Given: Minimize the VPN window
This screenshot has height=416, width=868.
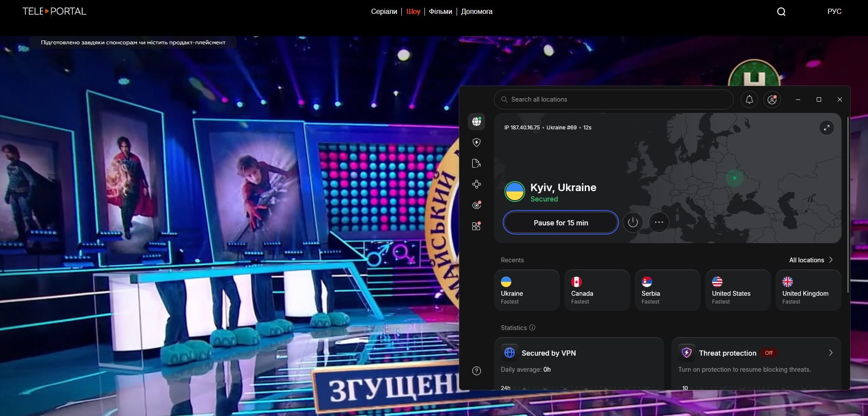Looking at the screenshot, I should (x=798, y=99).
